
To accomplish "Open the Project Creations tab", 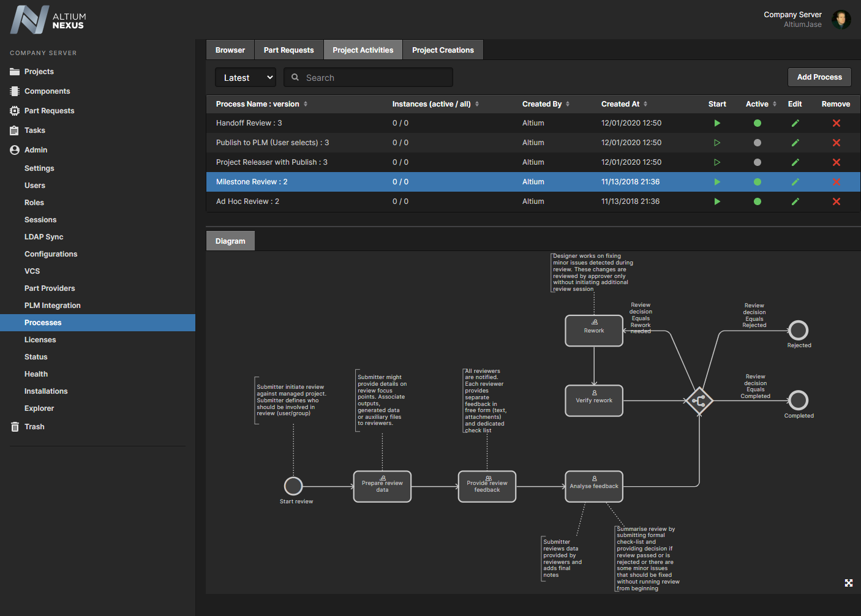I will (443, 50).
